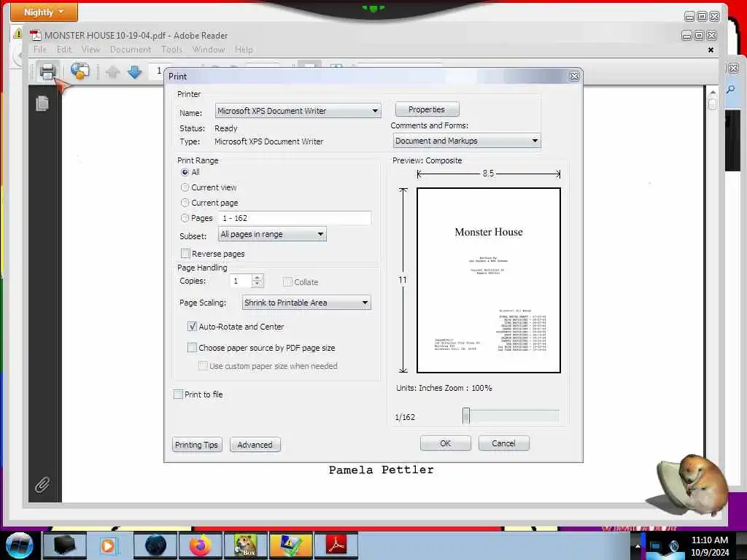Open the Nightly menu dropdown
Image resolution: width=747 pixels, height=560 pixels.
pos(44,12)
